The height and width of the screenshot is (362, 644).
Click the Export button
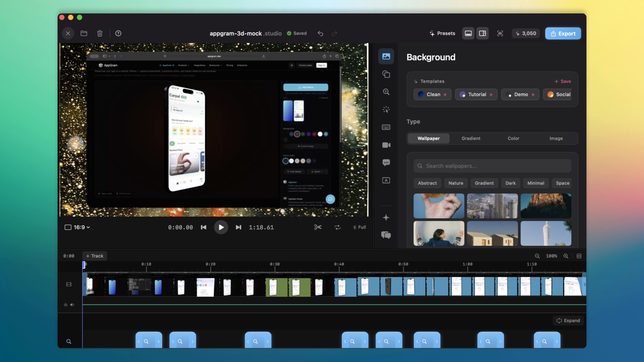pos(563,33)
